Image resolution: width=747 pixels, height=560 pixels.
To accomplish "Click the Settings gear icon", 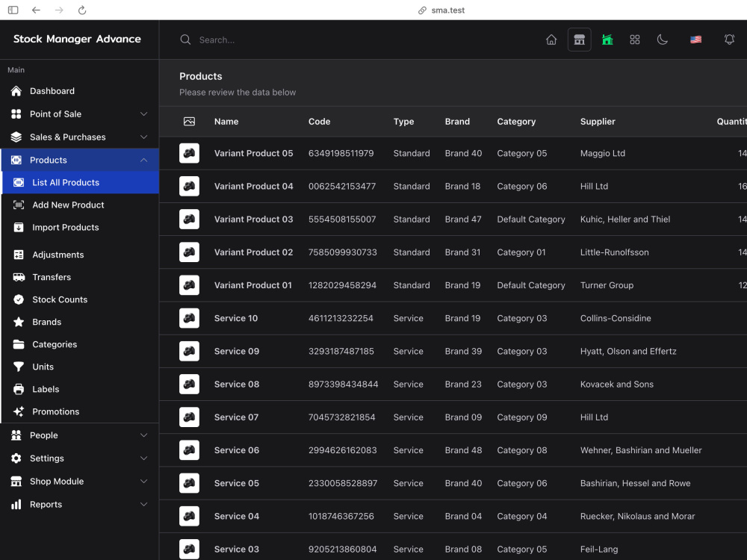I will pyautogui.click(x=16, y=458).
